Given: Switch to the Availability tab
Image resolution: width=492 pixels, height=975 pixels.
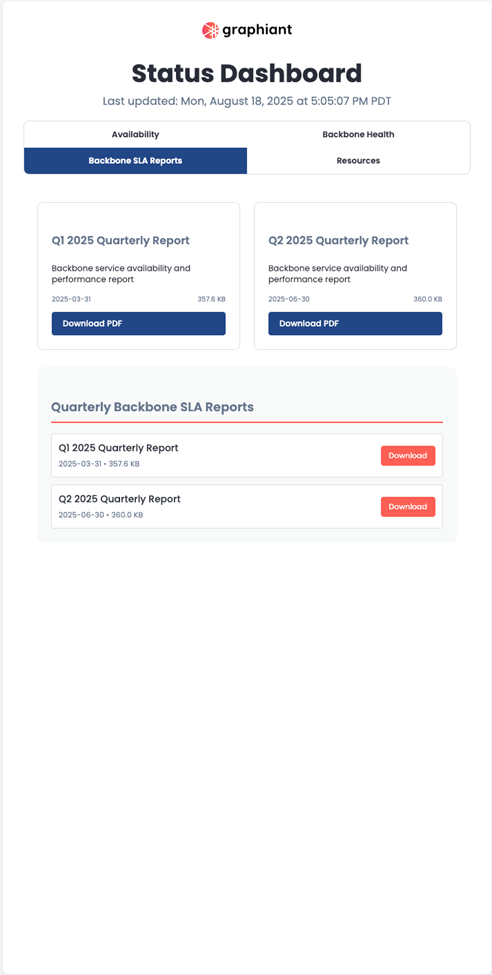Looking at the screenshot, I should (136, 134).
